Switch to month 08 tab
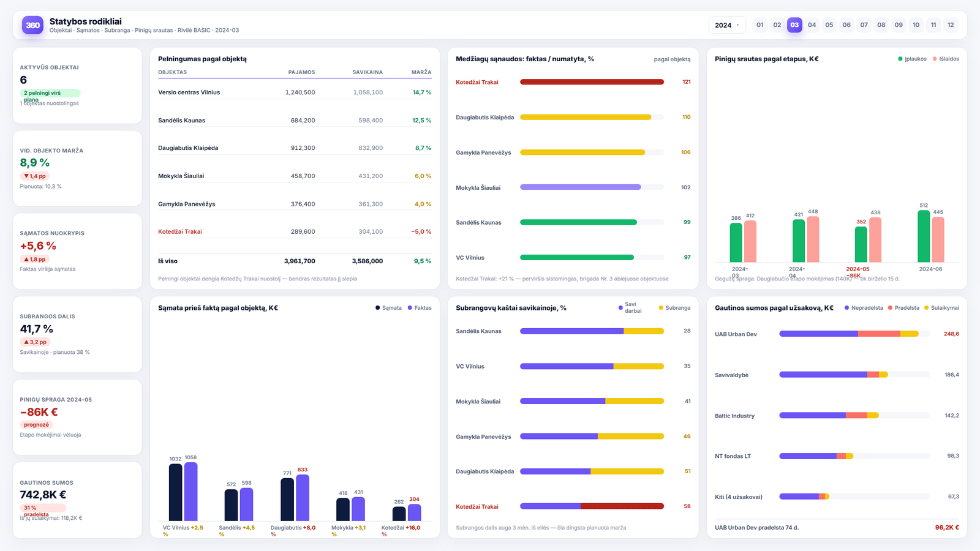 coord(881,25)
